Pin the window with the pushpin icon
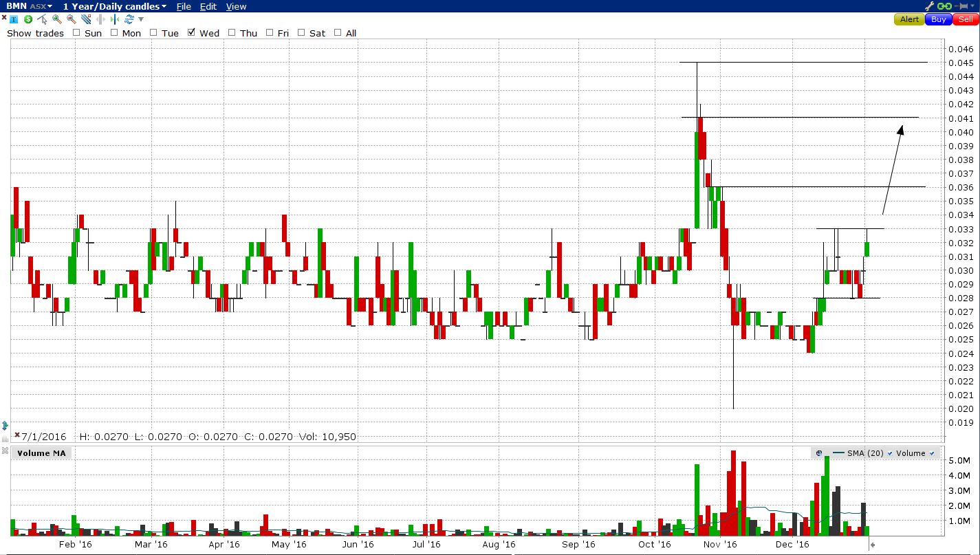The image size is (980, 555). coord(961,6)
